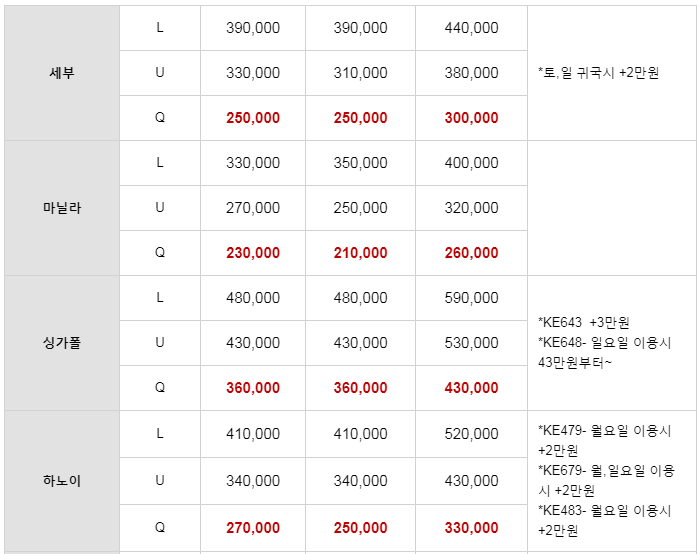The image size is (699, 554).
Task: Select the 590,000 싱가폴 L-class fare
Action: coord(471,298)
